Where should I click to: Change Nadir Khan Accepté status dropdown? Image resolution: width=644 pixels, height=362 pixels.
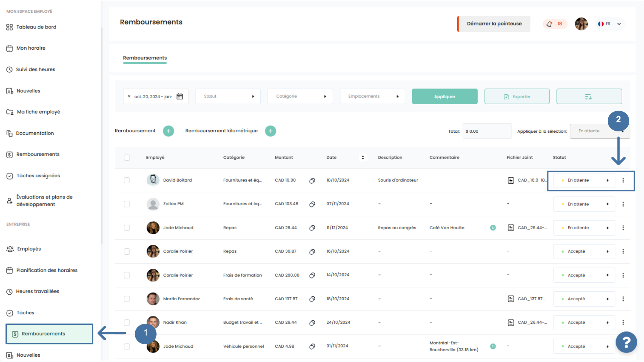coord(584,322)
